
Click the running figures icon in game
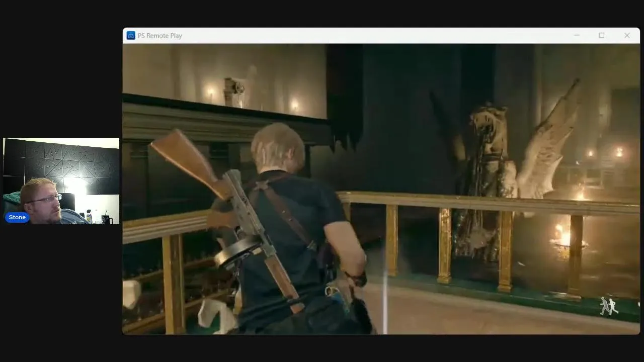(x=609, y=306)
